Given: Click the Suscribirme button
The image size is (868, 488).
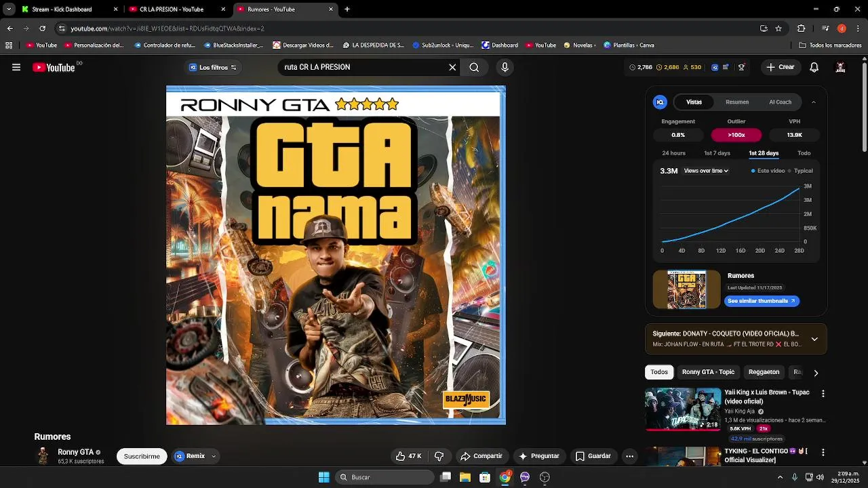Looking at the screenshot, I should pos(142,456).
